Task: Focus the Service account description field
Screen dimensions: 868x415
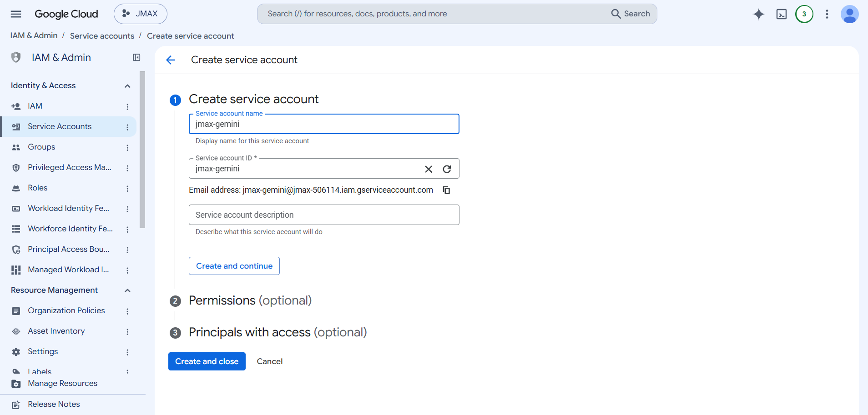Action: [324, 215]
